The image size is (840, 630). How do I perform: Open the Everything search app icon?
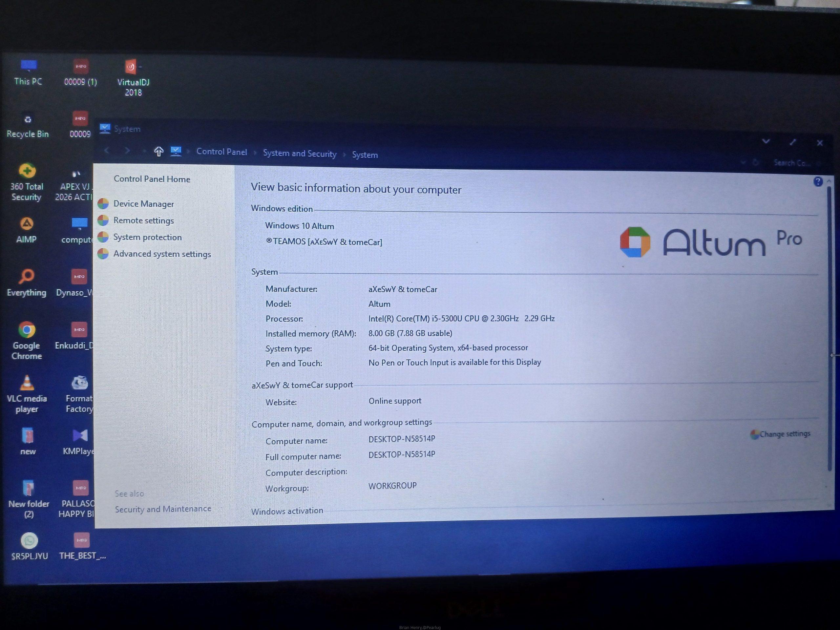(27, 283)
